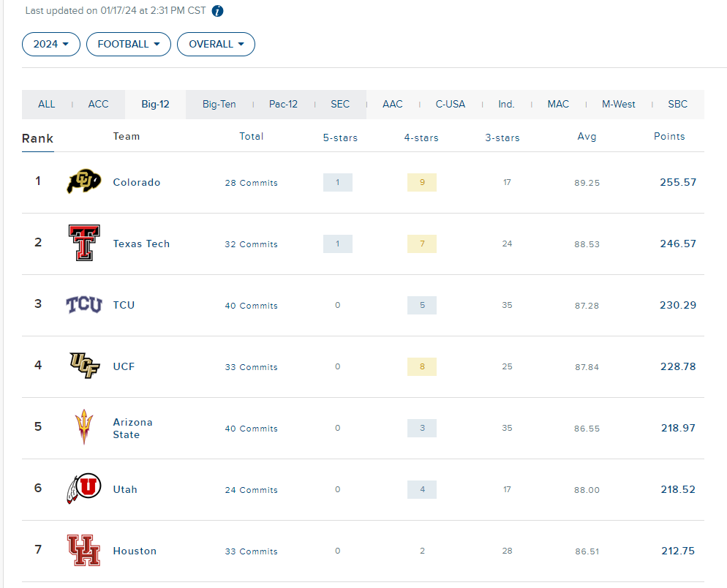The height and width of the screenshot is (588, 727).
Task: Open the 2024 year dropdown
Action: 51,44
